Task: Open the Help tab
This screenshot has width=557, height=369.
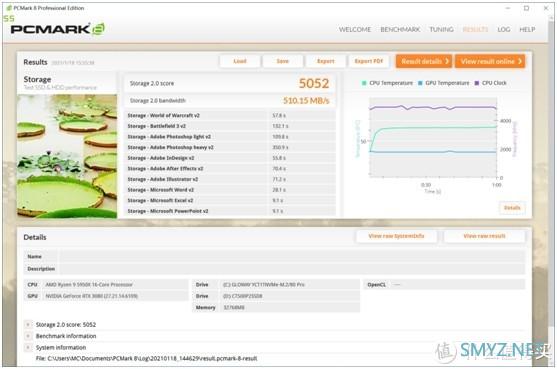Action: point(527,29)
